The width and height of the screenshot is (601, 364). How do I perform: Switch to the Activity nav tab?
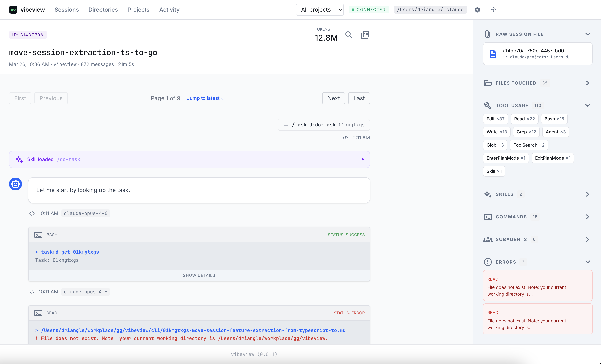point(169,10)
